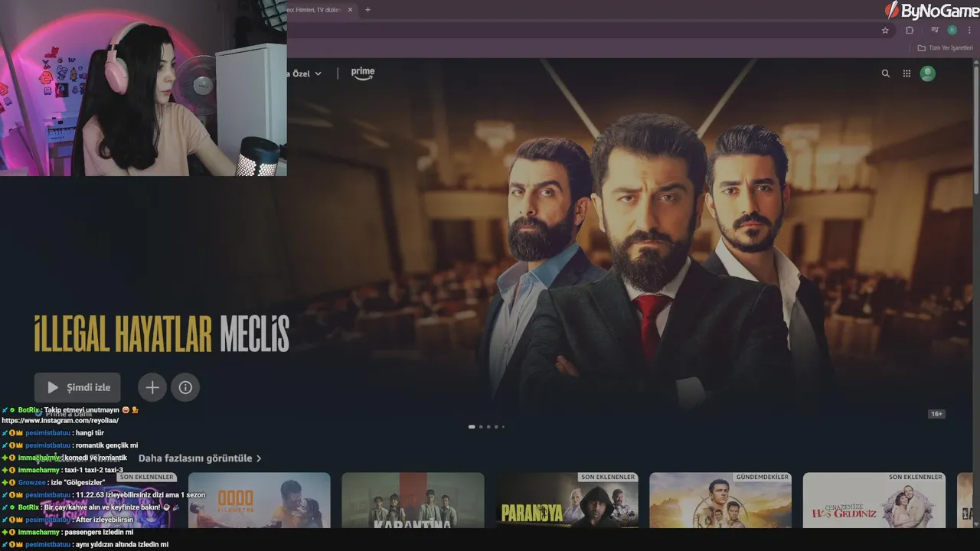The width and height of the screenshot is (980, 551).
Task: Open the apps grid icon
Action: click(x=906, y=73)
